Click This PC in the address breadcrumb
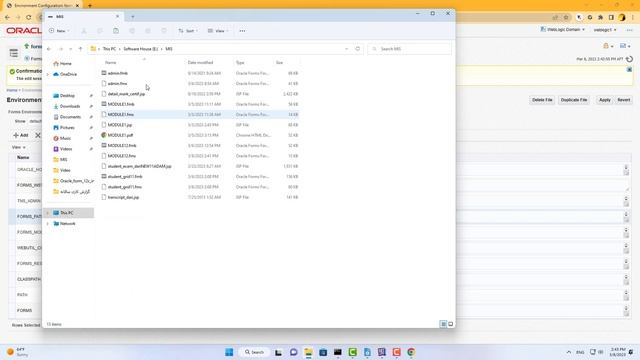 (x=109, y=49)
